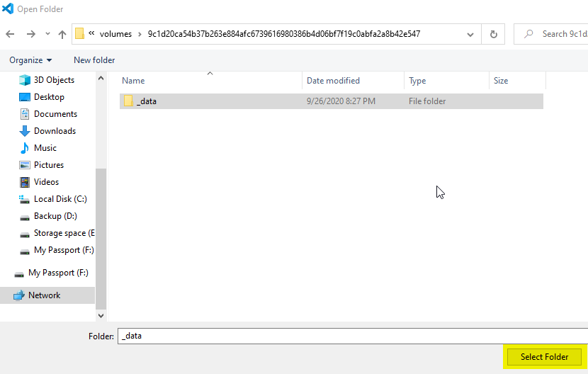This screenshot has width=588, height=374.
Task: Go up one folder level
Action: click(x=62, y=34)
